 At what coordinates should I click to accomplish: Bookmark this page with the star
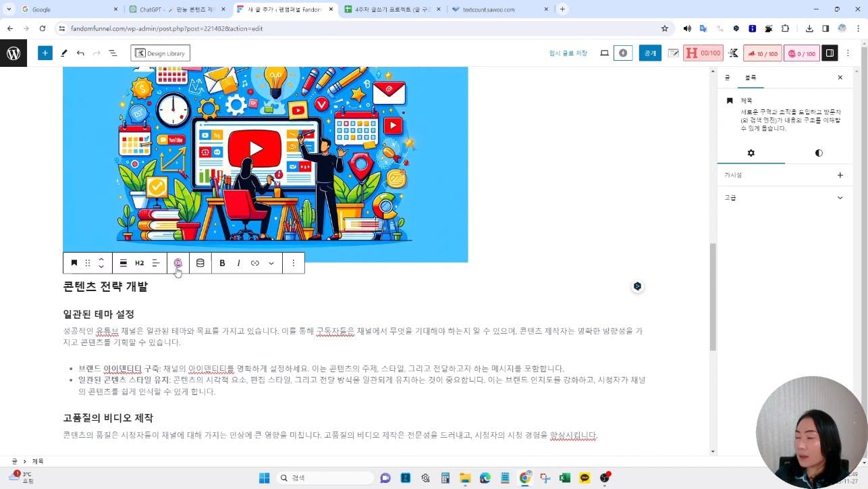664,28
